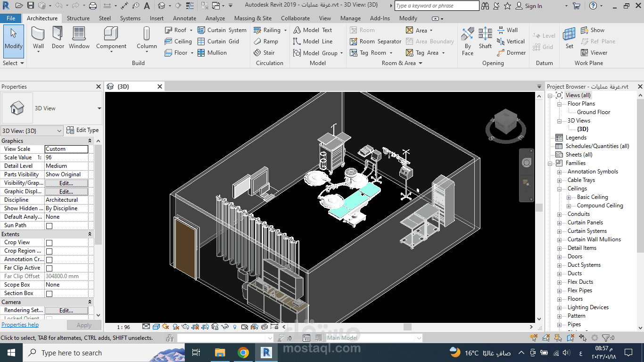Image resolution: width=644 pixels, height=362 pixels.
Task: Edit the Visibility/Graphics overrides
Action: (x=66, y=182)
